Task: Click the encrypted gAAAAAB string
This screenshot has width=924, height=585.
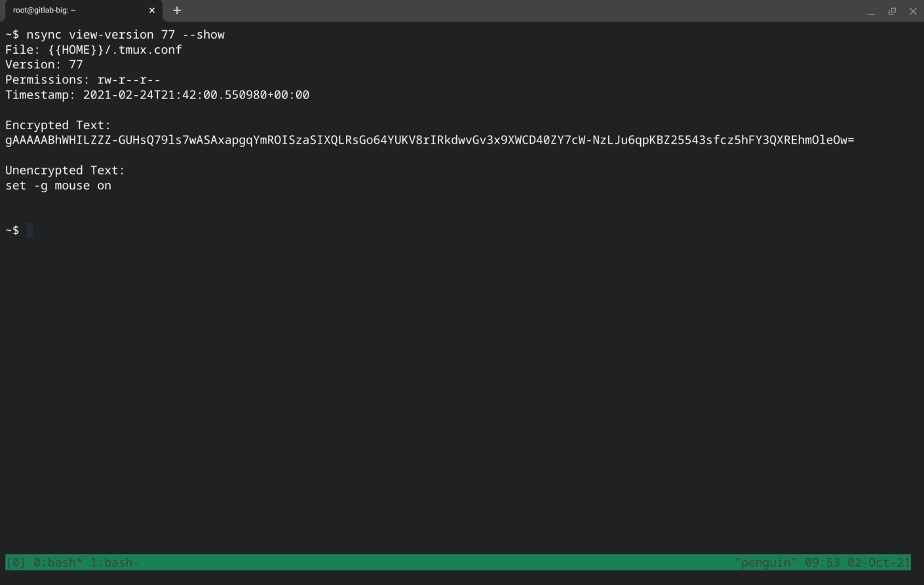Action: point(430,140)
